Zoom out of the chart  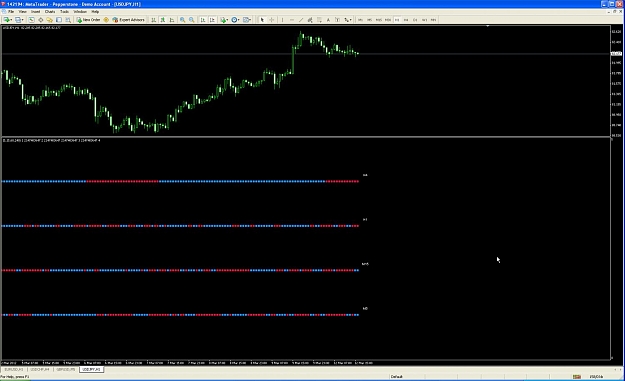192,20
